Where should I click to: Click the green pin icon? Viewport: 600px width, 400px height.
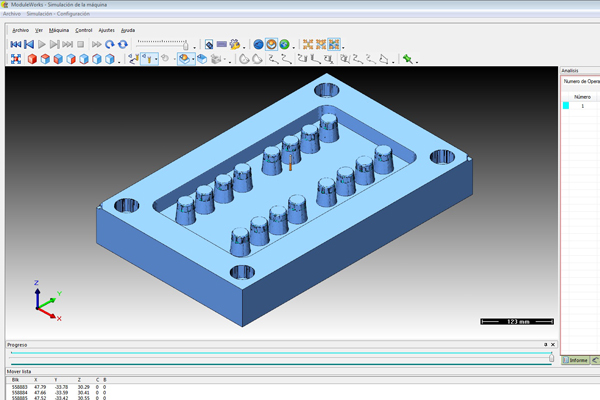[408, 59]
